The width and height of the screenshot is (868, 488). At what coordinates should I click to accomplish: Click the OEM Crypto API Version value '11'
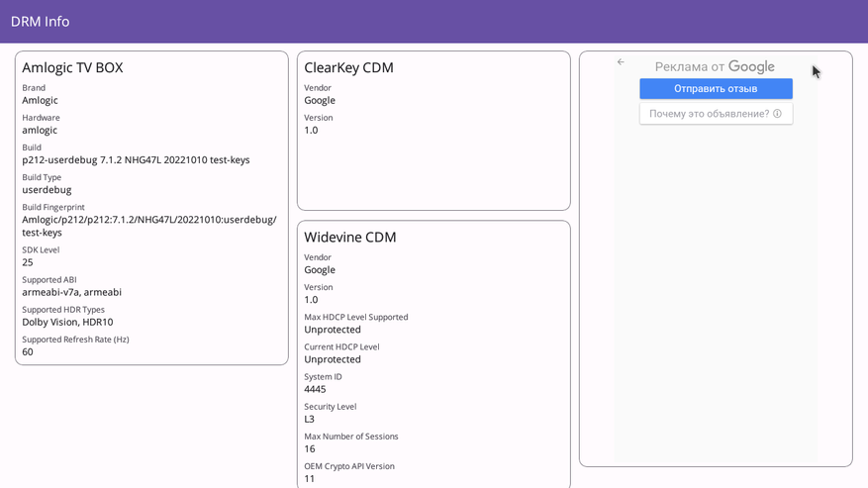point(309,479)
